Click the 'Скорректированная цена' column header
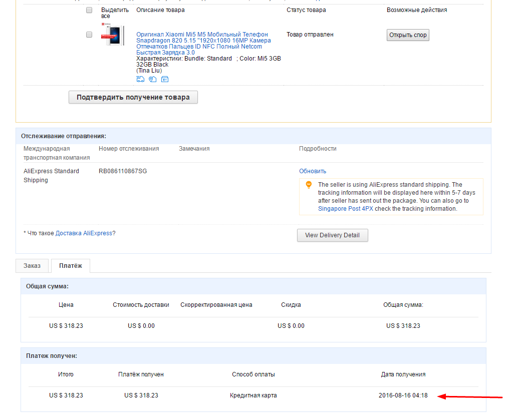The image size is (518, 420). pyautogui.click(x=216, y=305)
